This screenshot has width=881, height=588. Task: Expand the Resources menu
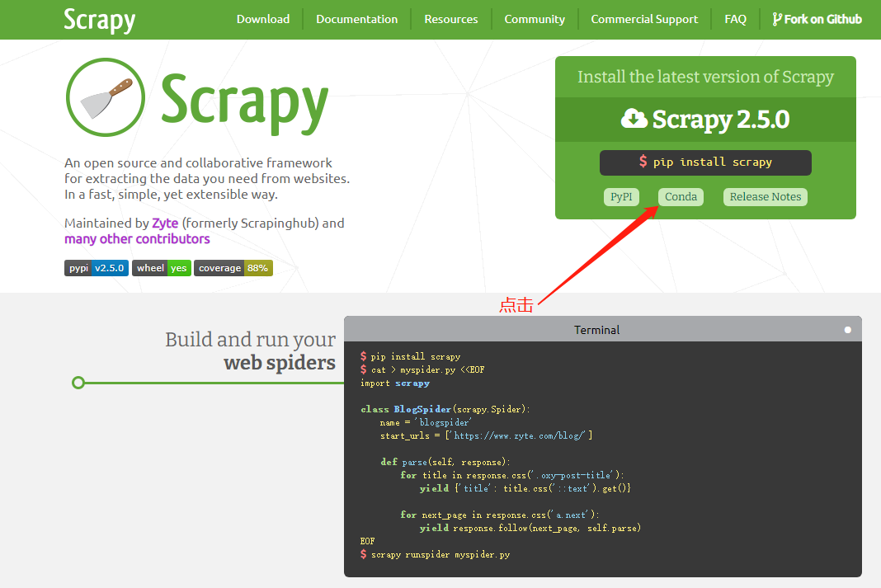pos(451,18)
